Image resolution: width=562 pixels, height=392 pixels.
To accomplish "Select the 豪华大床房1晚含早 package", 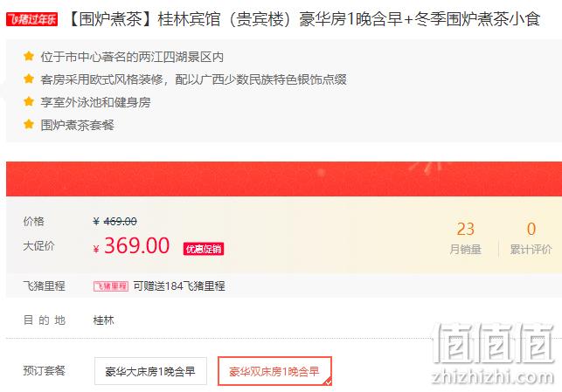I will point(150,371).
